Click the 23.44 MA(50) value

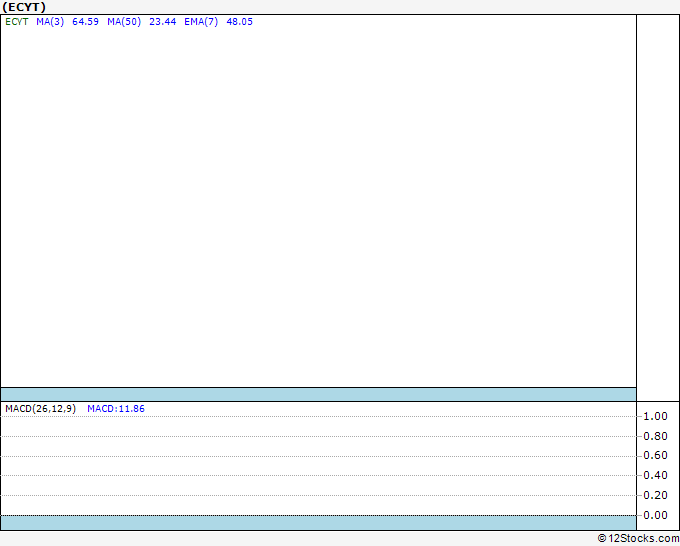point(163,22)
